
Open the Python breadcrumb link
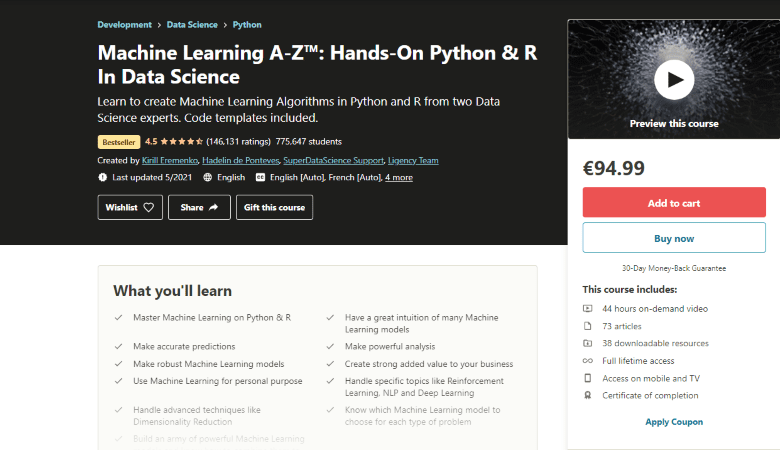point(246,24)
